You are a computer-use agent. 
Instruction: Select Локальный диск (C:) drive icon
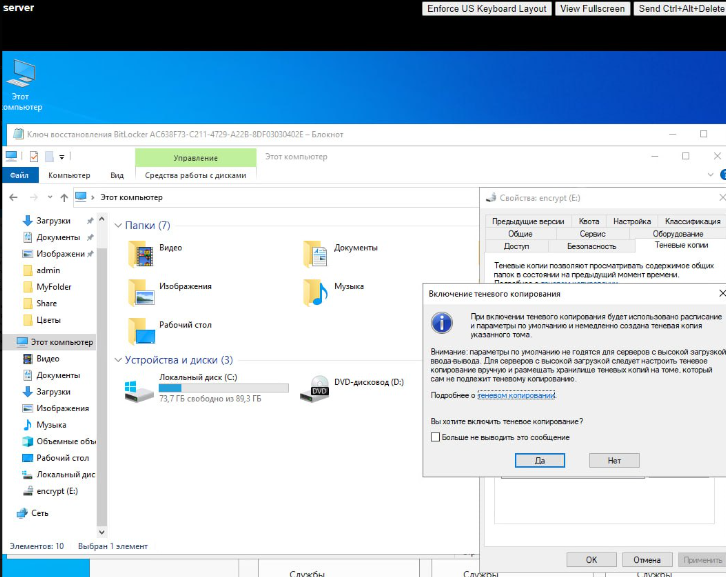click(x=139, y=391)
